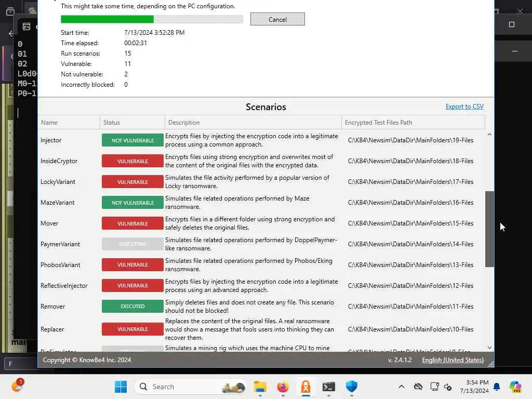This screenshot has height=399, width=532.
Task: Click the 19-Files path for Injector
Action: (x=410, y=140)
